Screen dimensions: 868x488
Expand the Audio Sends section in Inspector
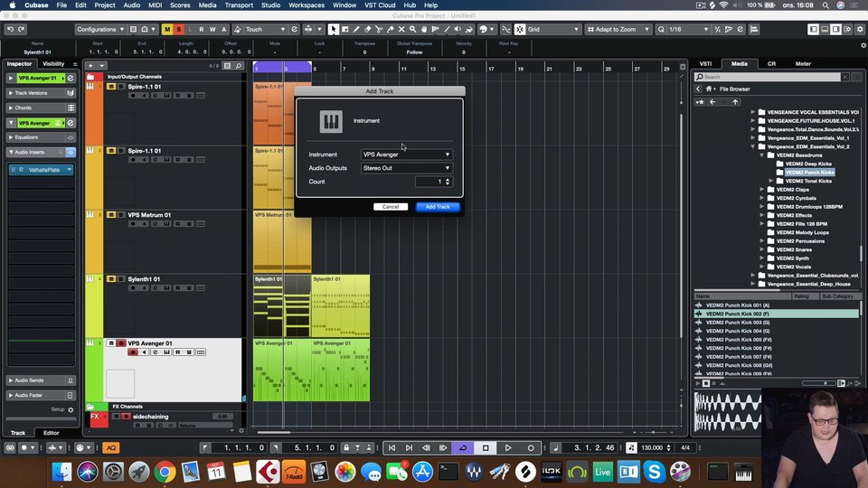point(11,380)
